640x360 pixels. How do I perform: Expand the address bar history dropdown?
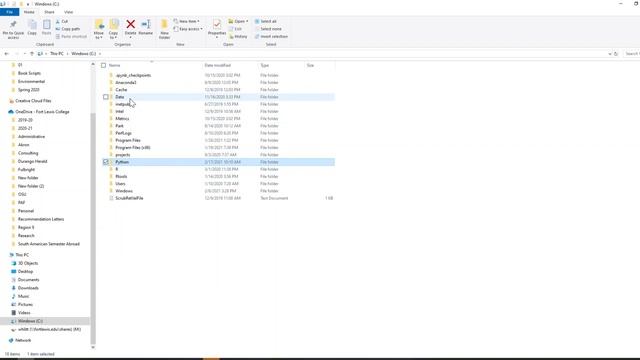(610, 54)
